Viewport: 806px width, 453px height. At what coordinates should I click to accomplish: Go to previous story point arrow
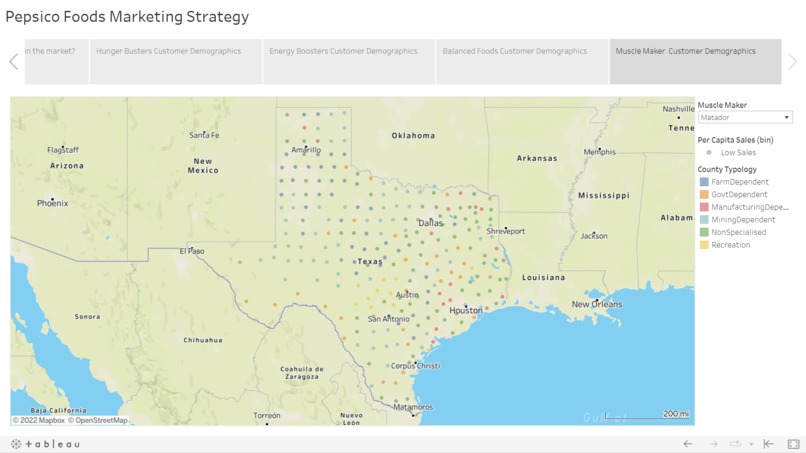click(x=14, y=62)
